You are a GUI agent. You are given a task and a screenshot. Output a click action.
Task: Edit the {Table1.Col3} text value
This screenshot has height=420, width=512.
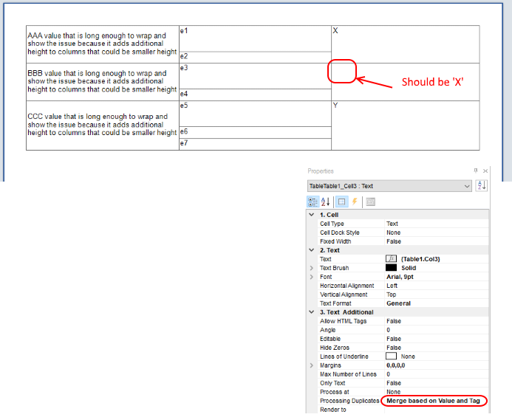tap(420, 259)
